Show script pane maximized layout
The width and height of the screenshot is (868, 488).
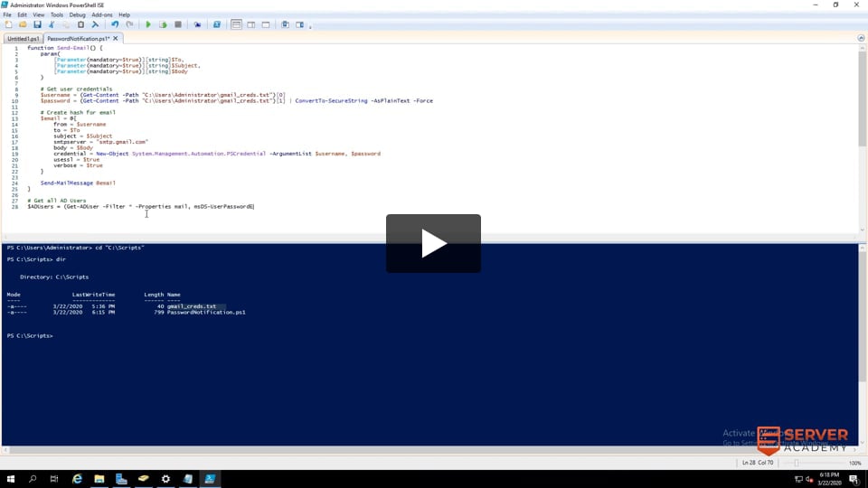coord(266,24)
